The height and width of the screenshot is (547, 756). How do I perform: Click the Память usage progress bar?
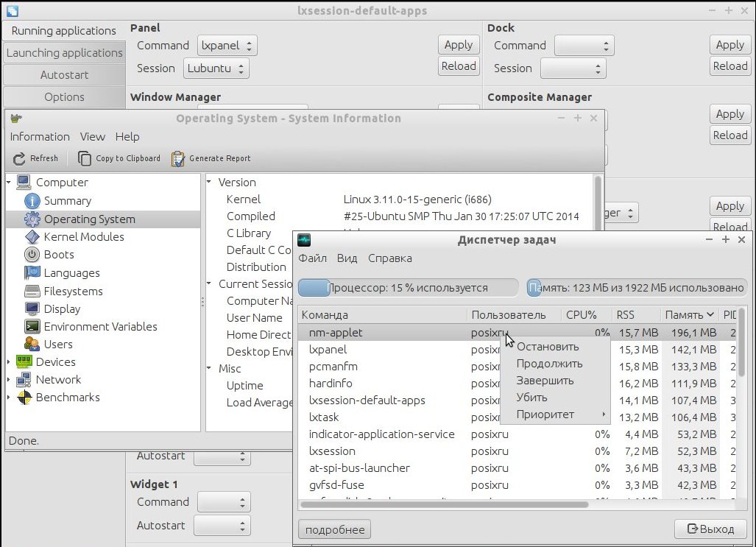637,288
